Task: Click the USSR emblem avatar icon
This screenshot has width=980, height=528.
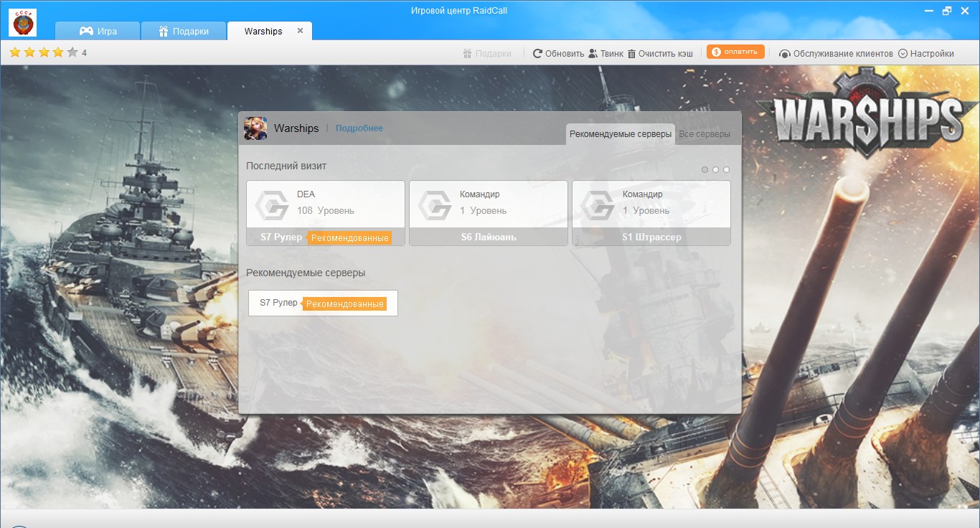Action: [x=23, y=22]
